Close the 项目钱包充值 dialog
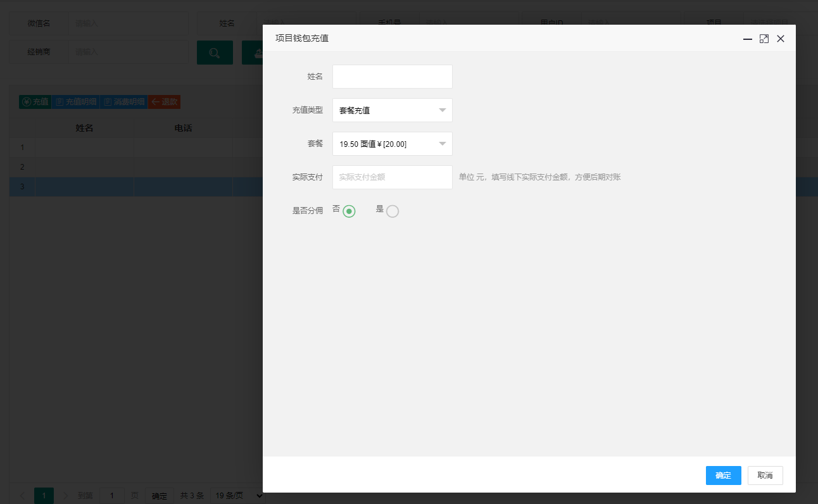 pos(781,39)
